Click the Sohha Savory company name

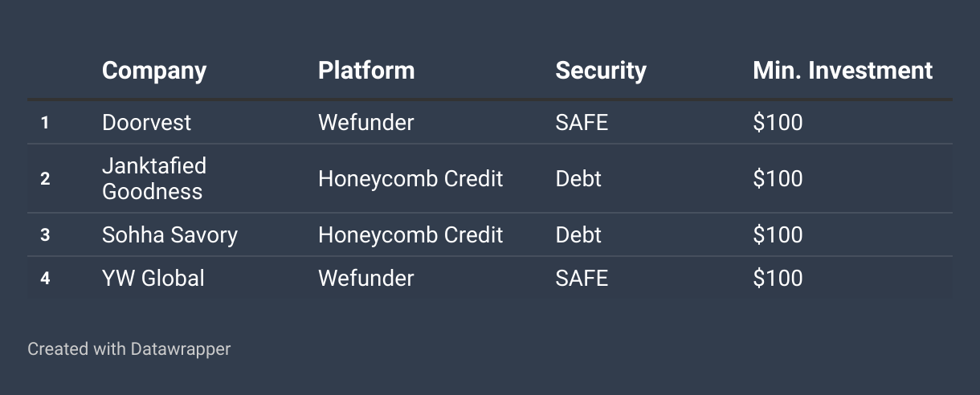coord(169,234)
